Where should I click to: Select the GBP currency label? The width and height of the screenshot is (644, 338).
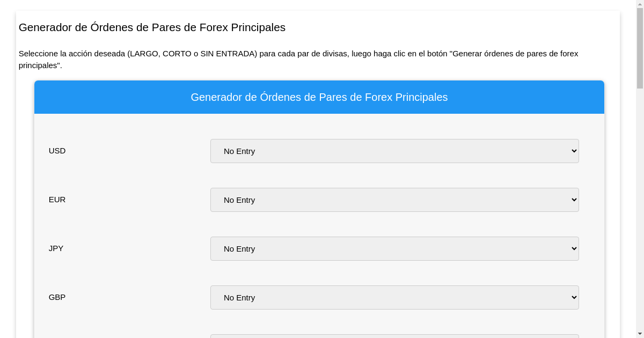(57, 297)
